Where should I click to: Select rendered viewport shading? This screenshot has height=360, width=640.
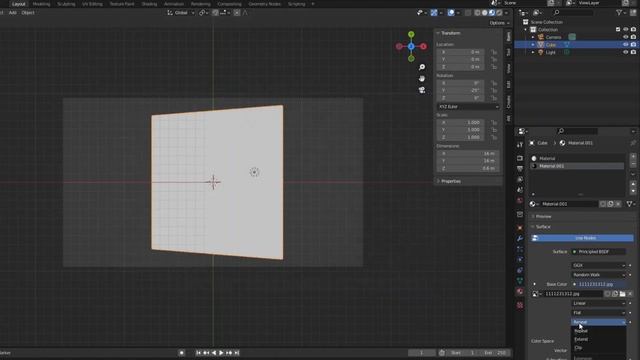[x=499, y=13]
